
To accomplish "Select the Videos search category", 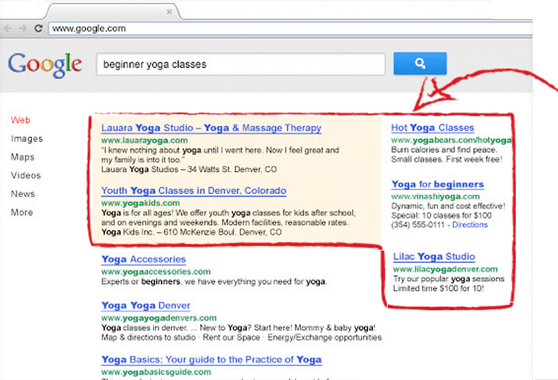I will coord(26,175).
